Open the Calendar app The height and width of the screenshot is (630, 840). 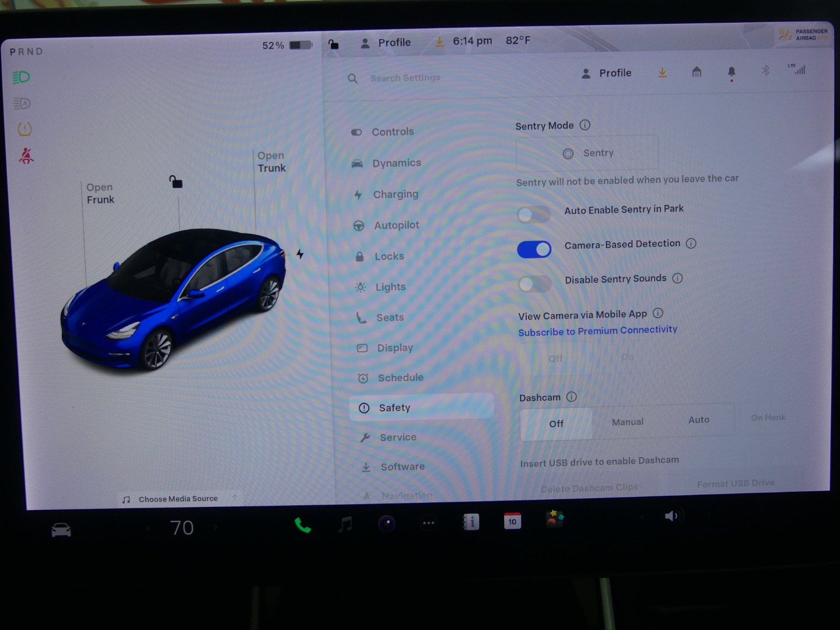[x=512, y=521]
